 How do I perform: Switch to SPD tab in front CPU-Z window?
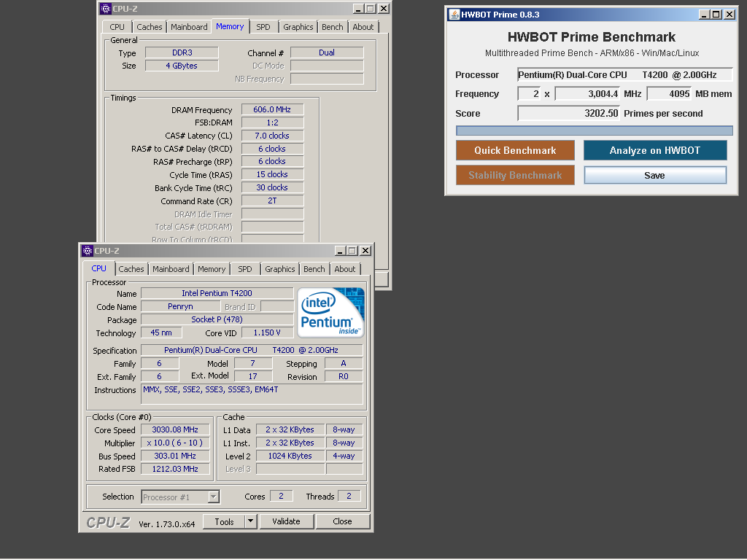[x=245, y=269]
